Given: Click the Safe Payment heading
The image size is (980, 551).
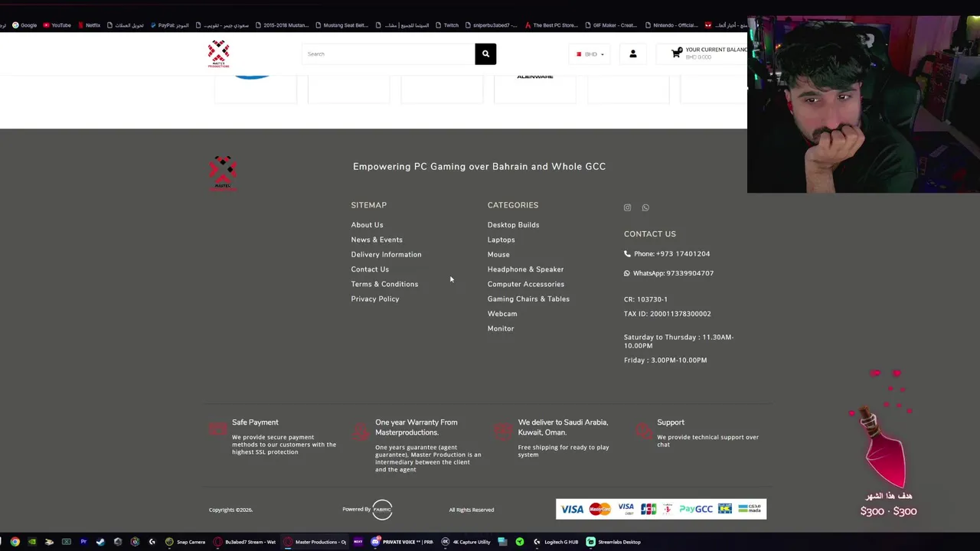Looking at the screenshot, I should pos(255,422).
